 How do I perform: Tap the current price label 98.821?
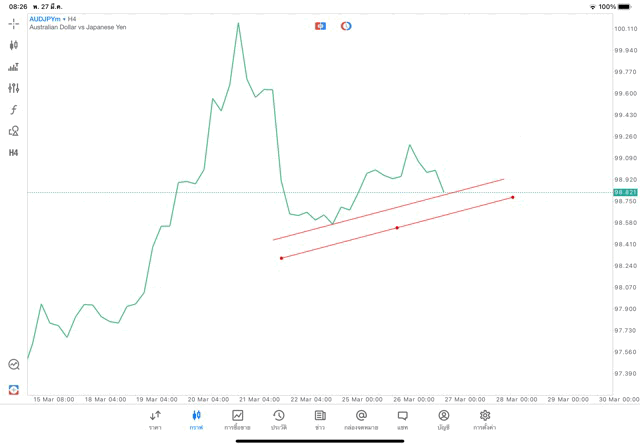[625, 191]
